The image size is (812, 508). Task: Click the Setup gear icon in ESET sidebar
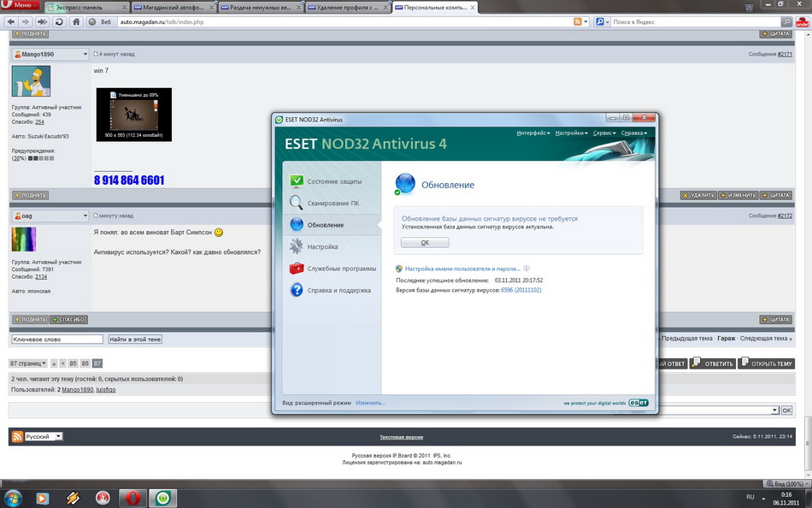coord(297,247)
